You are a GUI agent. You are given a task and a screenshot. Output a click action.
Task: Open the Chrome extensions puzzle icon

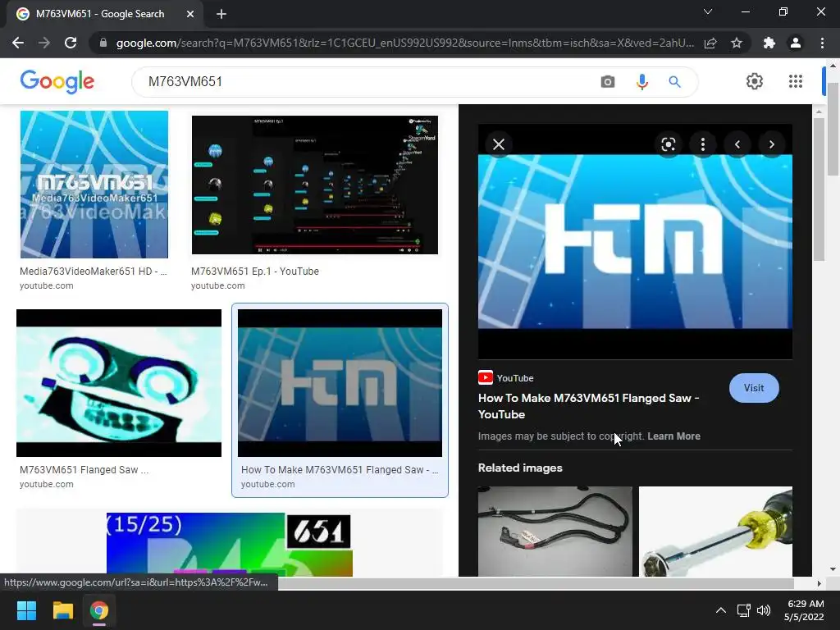pos(769,43)
